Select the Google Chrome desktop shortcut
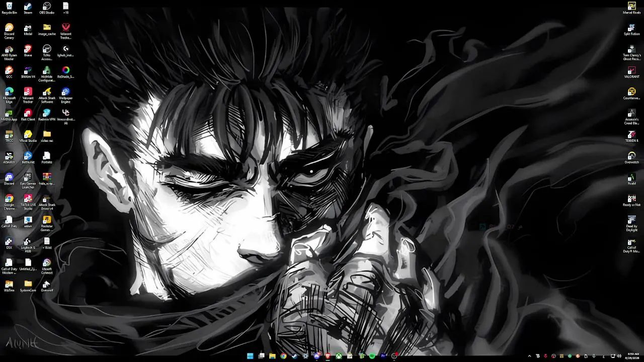The height and width of the screenshot is (362, 644). tap(9, 203)
